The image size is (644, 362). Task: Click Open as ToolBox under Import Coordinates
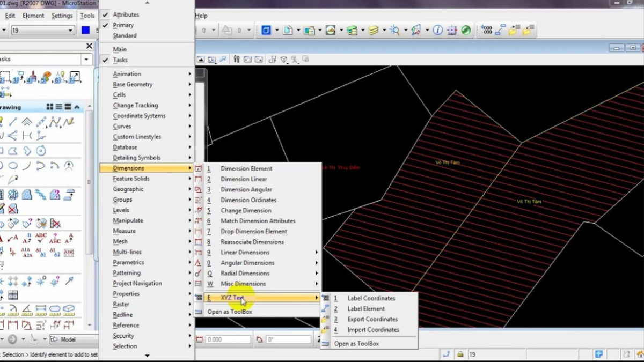[x=356, y=343]
